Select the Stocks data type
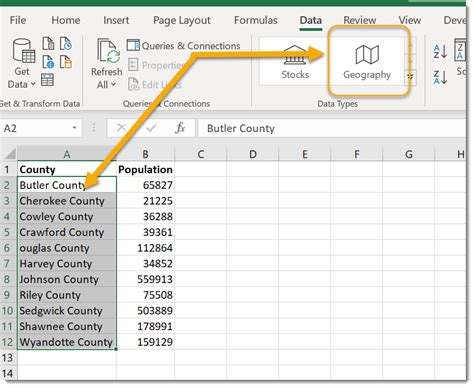Viewport: 474px width, 388px height. click(295, 62)
